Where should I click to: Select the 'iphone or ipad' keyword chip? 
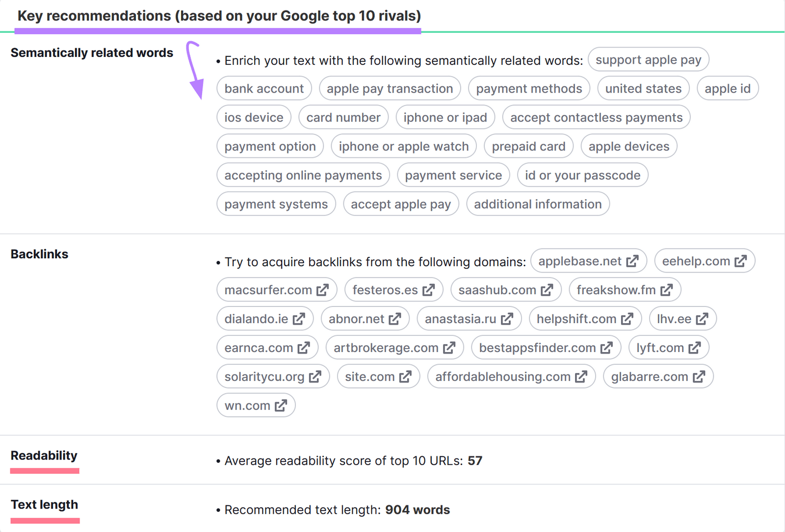click(x=445, y=117)
